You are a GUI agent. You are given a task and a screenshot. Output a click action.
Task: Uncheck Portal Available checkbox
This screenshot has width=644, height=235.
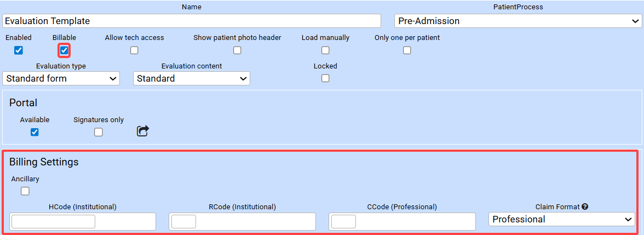point(34,132)
